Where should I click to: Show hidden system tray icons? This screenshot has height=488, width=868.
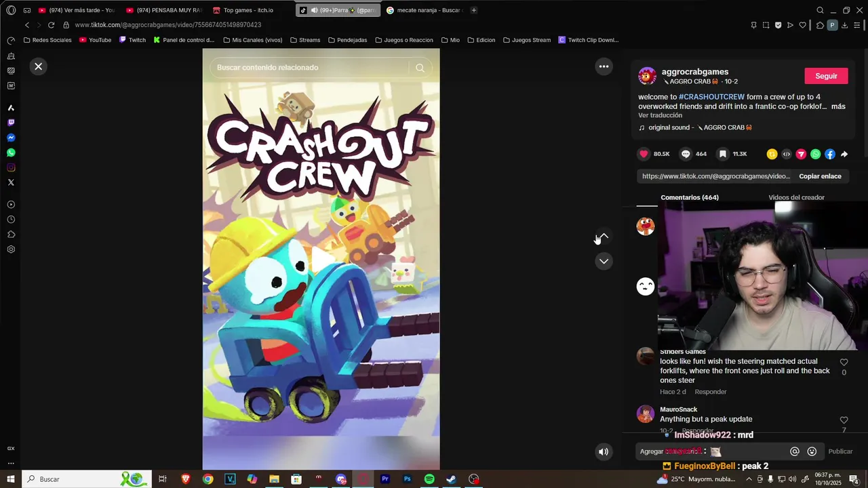pos(749,479)
